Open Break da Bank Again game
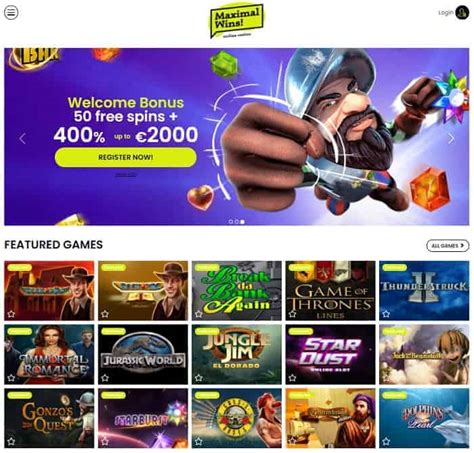This screenshot has width=474, height=453. [x=236, y=291]
